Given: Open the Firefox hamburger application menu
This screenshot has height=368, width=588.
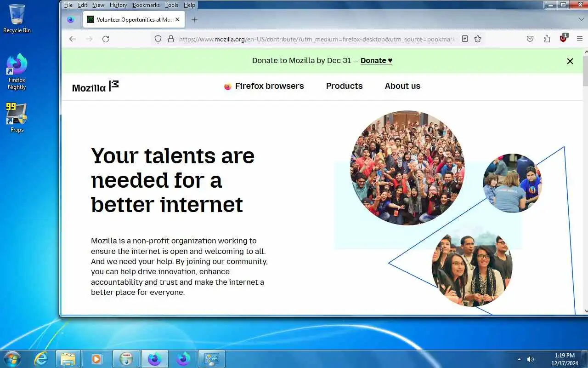Looking at the screenshot, I should pos(580,39).
